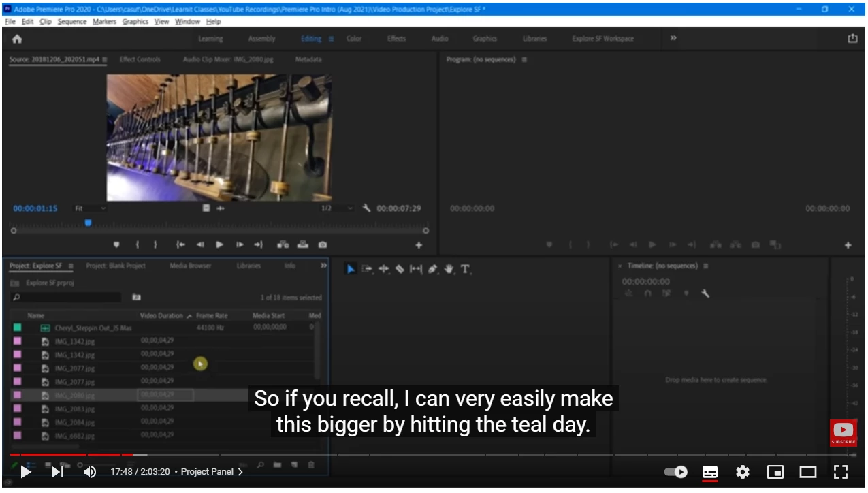868x493 pixels.
Task: Open Project: Explore SF panel menu
Action: click(71, 266)
